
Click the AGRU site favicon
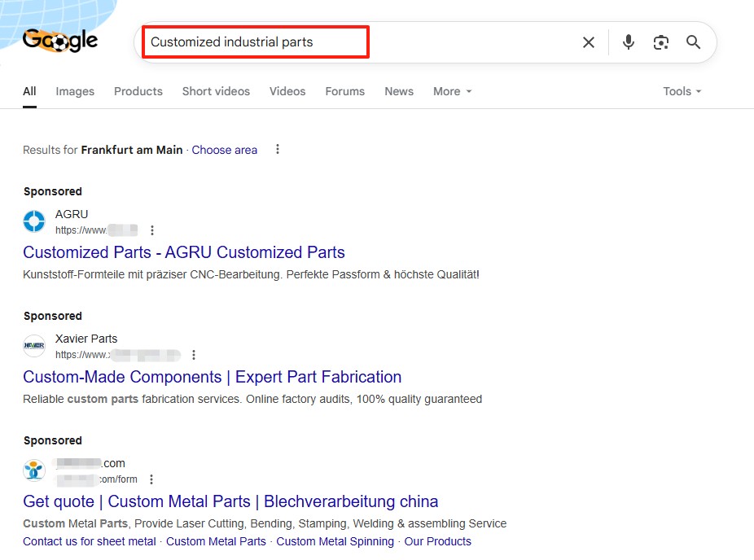(x=34, y=221)
